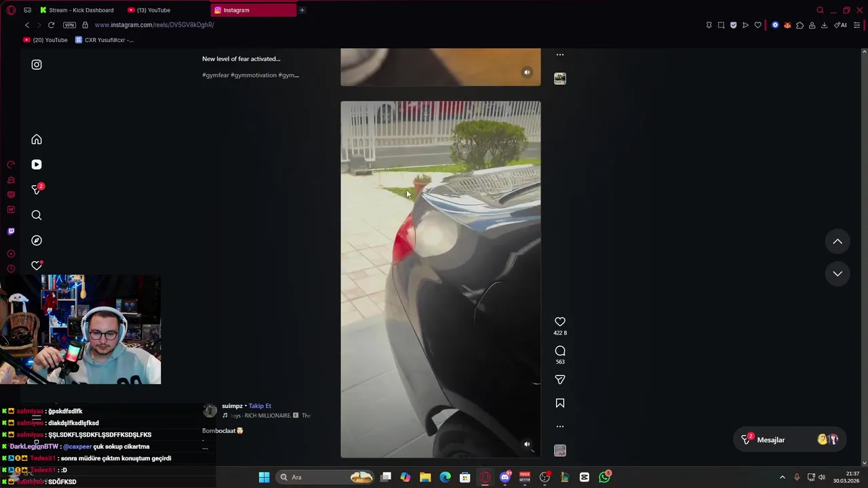Open audio thumbnail of the current reel
The height and width of the screenshot is (488, 868).
(560, 451)
